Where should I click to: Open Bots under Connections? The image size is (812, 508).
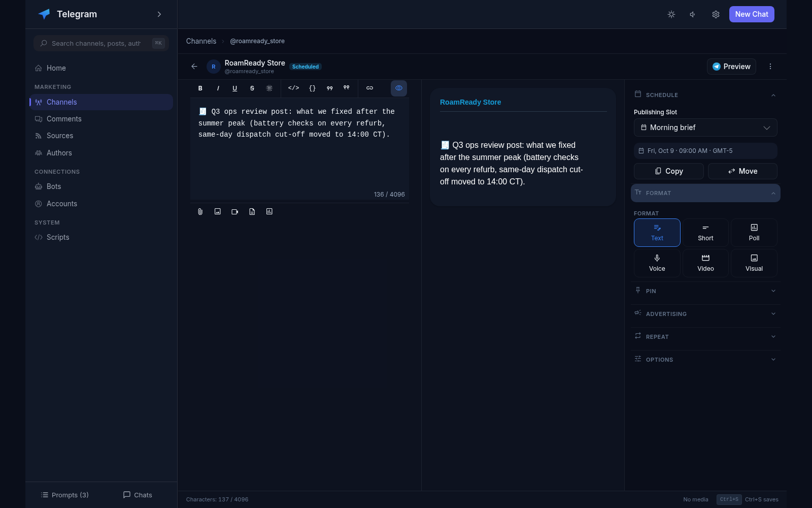coord(101,186)
